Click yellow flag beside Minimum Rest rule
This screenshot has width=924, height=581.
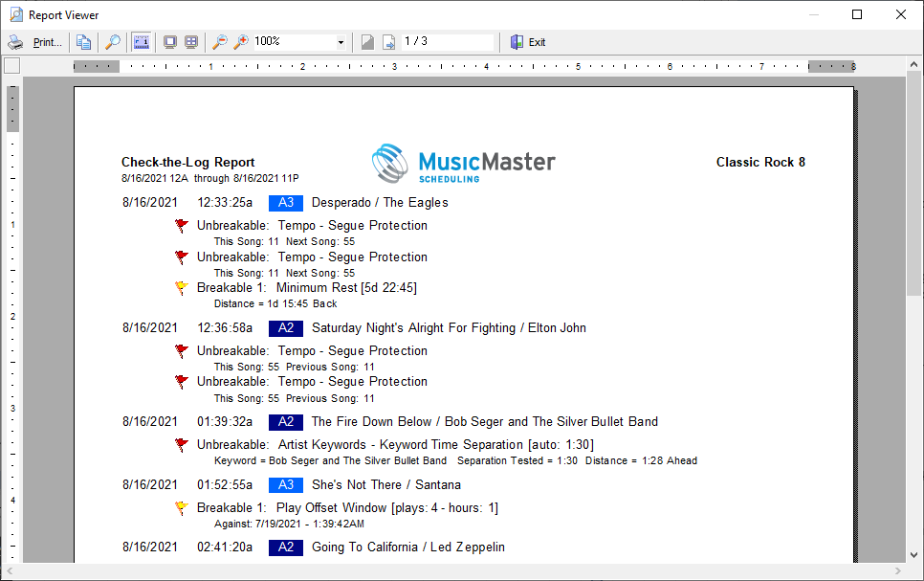182,288
